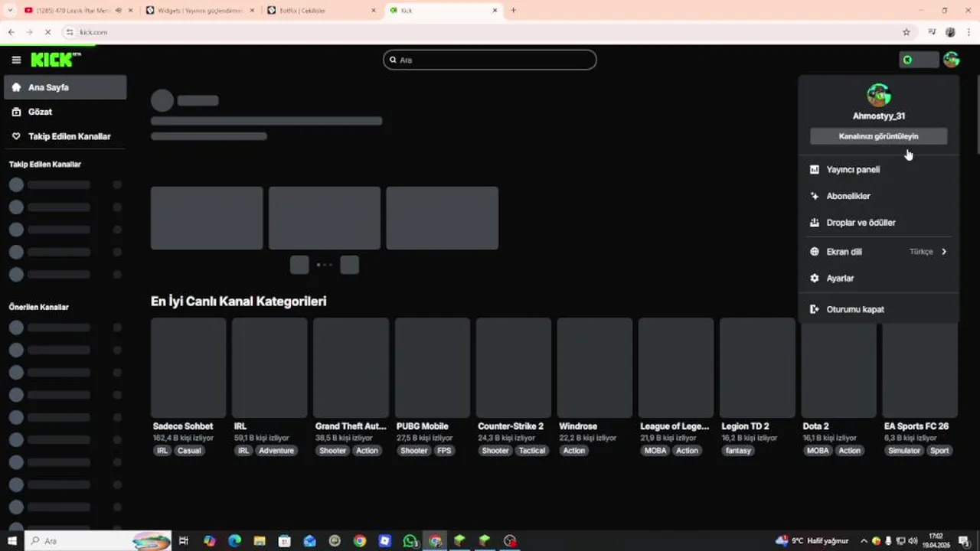The height and width of the screenshot is (551, 980).
Task: Expand the Ekran dili language submenu
Action: pos(878,252)
